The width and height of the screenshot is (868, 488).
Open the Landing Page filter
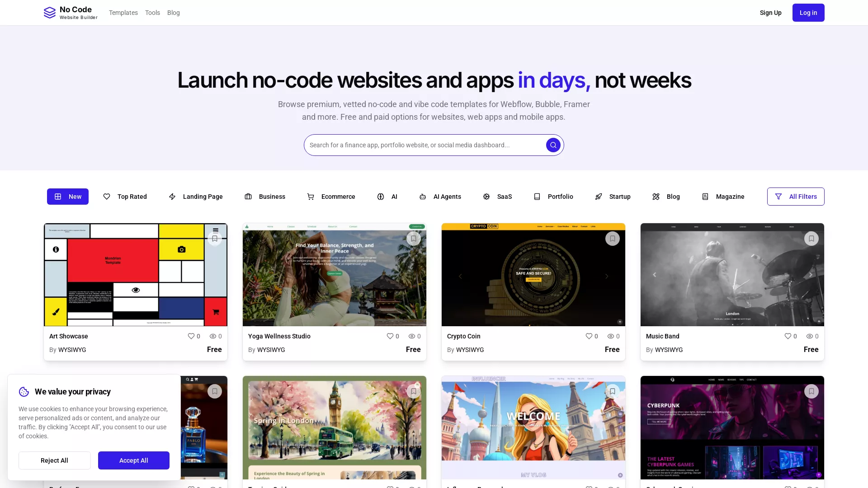click(195, 197)
